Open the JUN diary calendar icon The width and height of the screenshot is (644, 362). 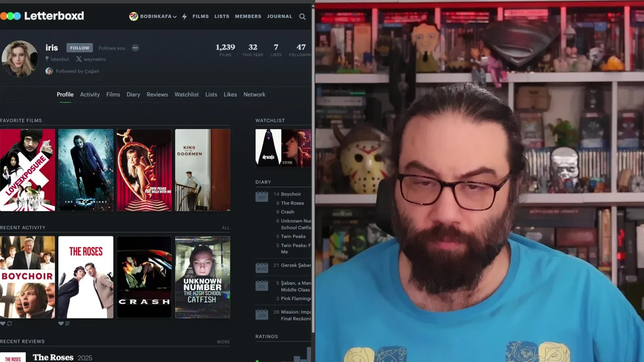(x=262, y=314)
